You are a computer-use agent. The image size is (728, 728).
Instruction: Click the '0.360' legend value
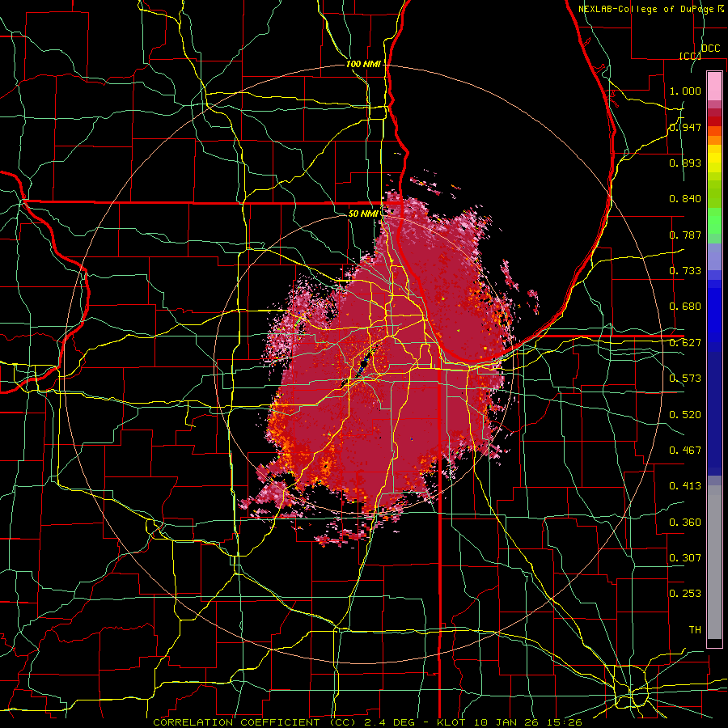(685, 522)
